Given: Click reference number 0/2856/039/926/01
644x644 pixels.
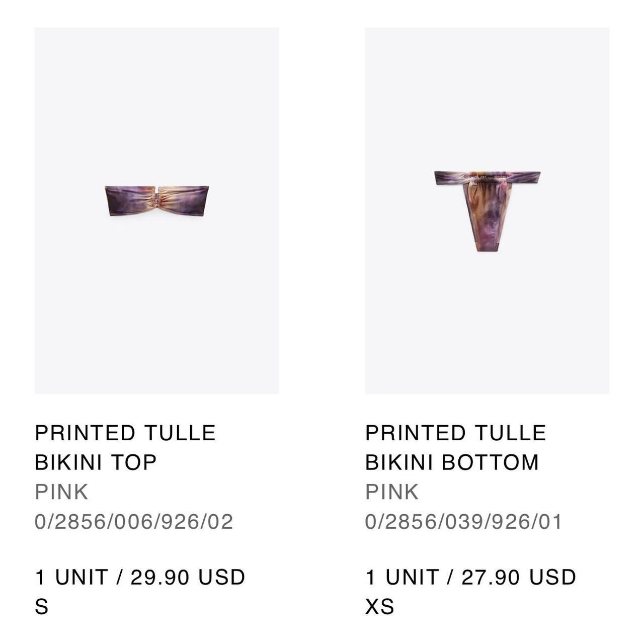Looking at the screenshot, I should pos(464,521).
